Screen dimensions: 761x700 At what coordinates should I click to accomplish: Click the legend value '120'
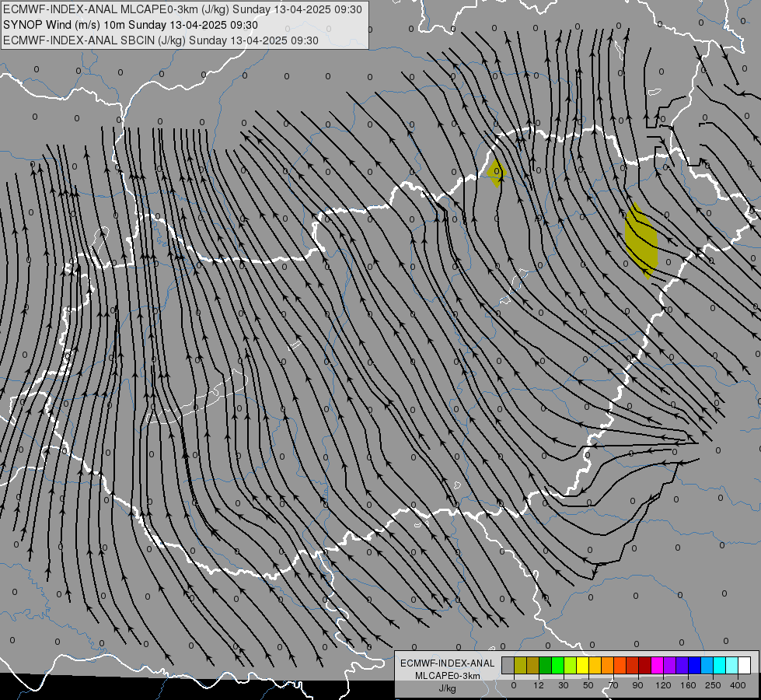[x=663, y=685]
